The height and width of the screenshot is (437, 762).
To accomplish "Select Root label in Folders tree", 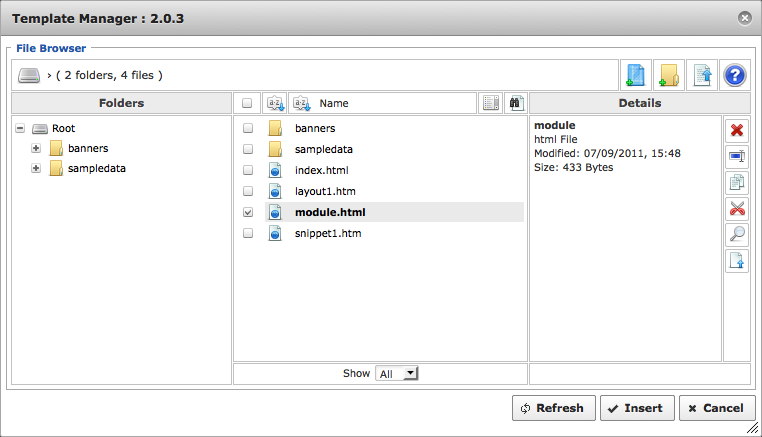I will point(64,128).
